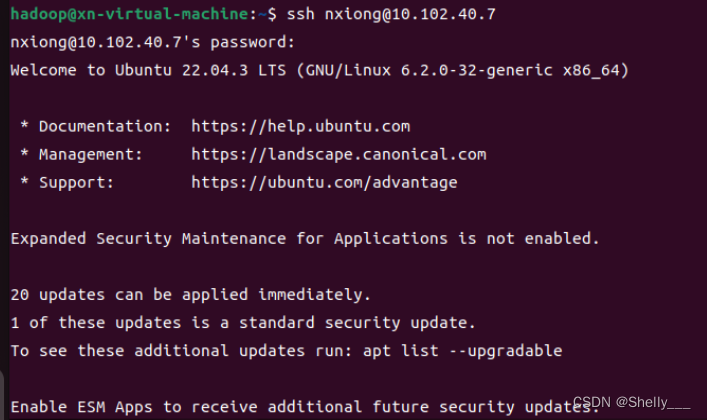Click the help.ubuntu.com documentation URL
This screenshot has height=420, width=707.
[x=301, y=127]
